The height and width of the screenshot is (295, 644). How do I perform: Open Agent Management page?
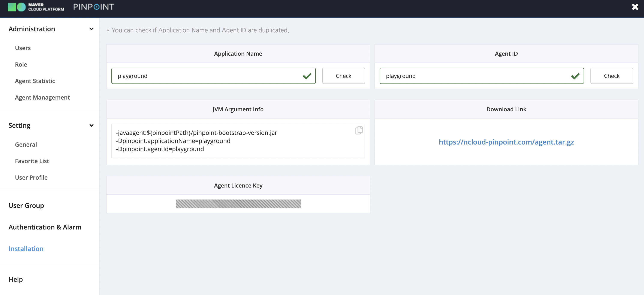tap(42, 97)
